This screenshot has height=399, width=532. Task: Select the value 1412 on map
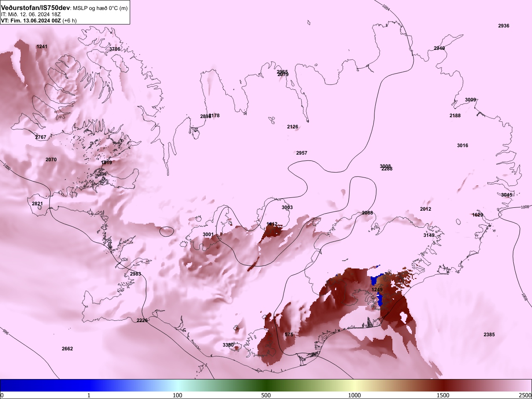[272, 224]
